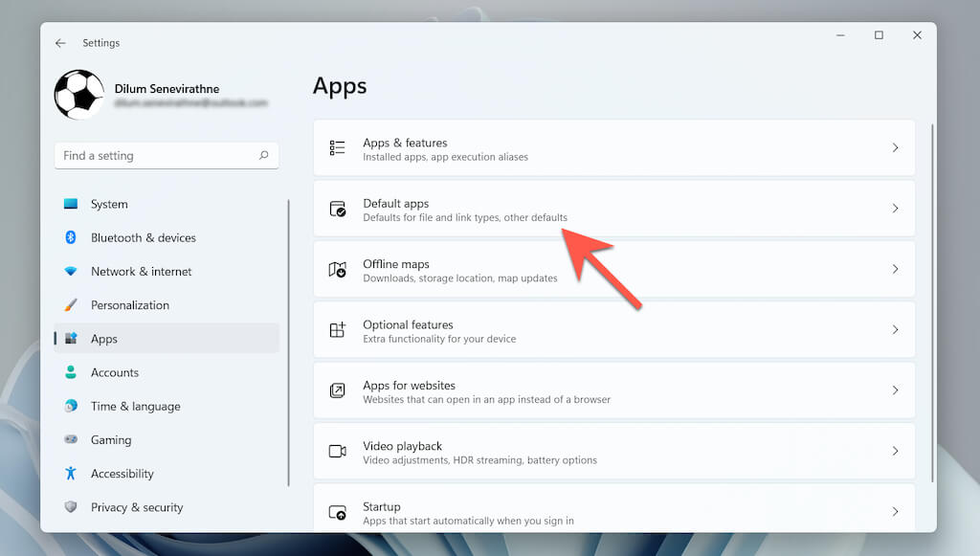Open Privacy & security label
The width and height of the screenshot is (980, 556).
137,508
